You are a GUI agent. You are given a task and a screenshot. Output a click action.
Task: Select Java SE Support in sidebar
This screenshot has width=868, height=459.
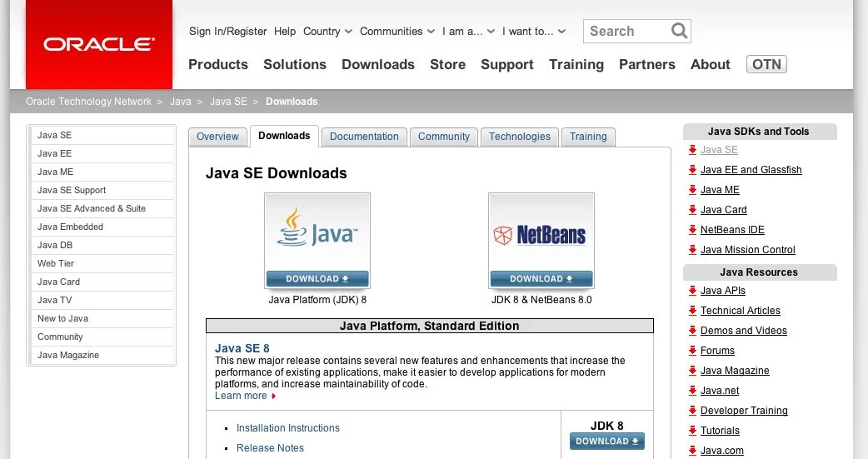click(x=102, y=190)
